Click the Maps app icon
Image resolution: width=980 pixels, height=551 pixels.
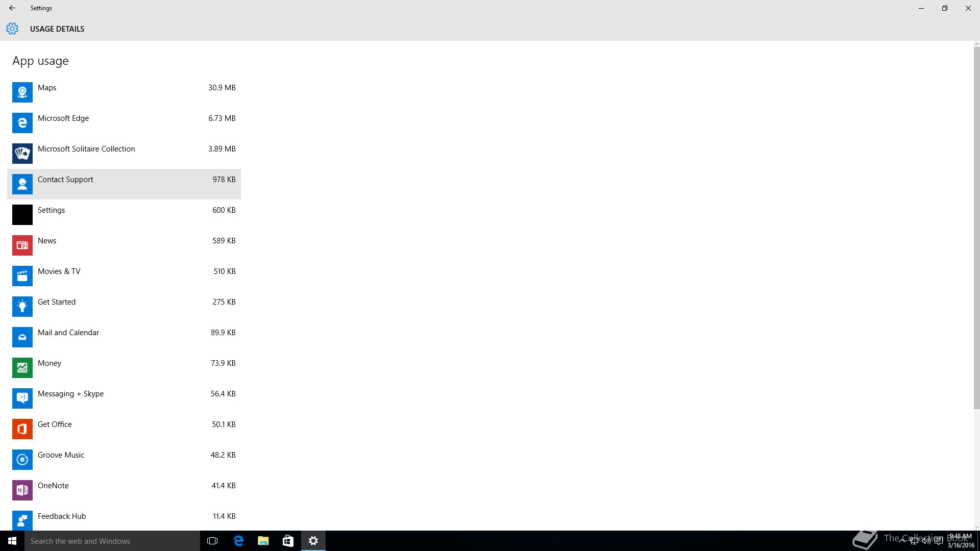pyautogui.click(x=22, y=92)
